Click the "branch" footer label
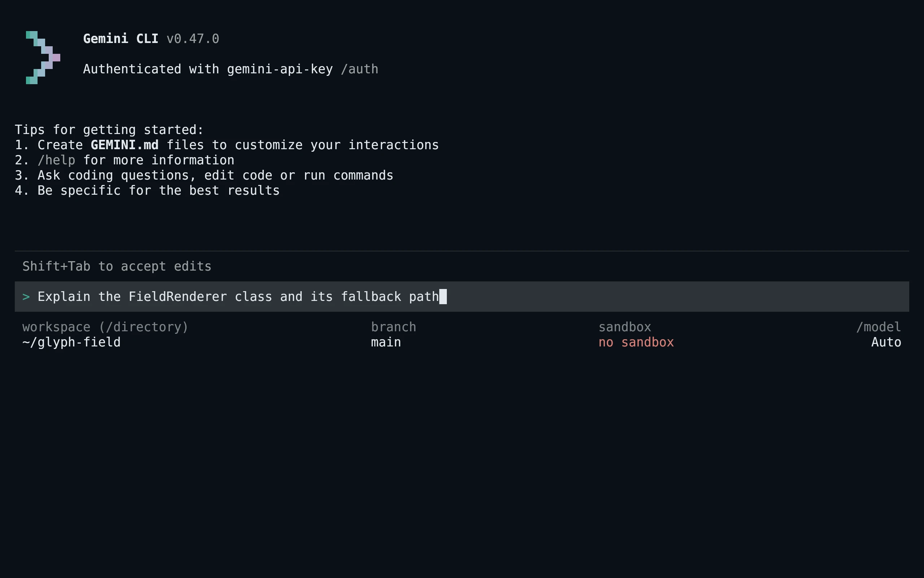 tap(394, 327)
